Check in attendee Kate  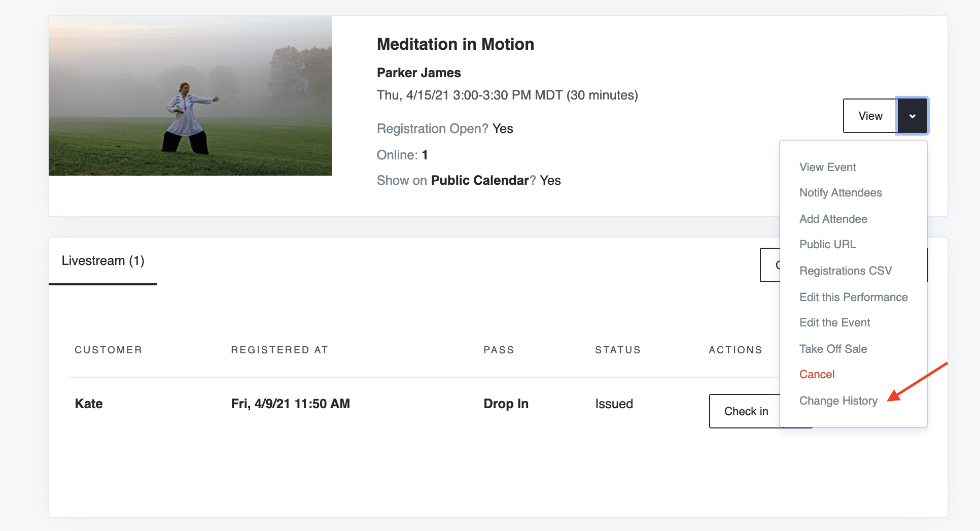point(745,411)
